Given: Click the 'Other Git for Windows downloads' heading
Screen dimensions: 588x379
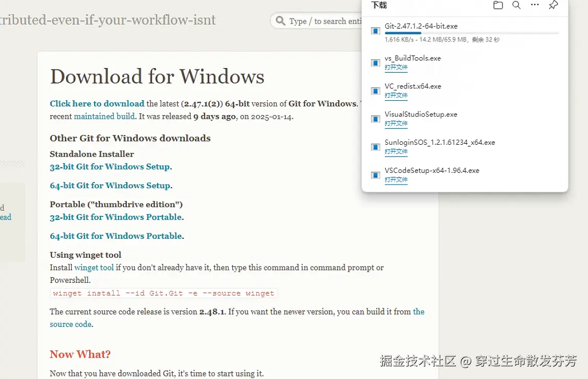Looking at the screenshot, I should pyautogui.click(x=130, y=138).
